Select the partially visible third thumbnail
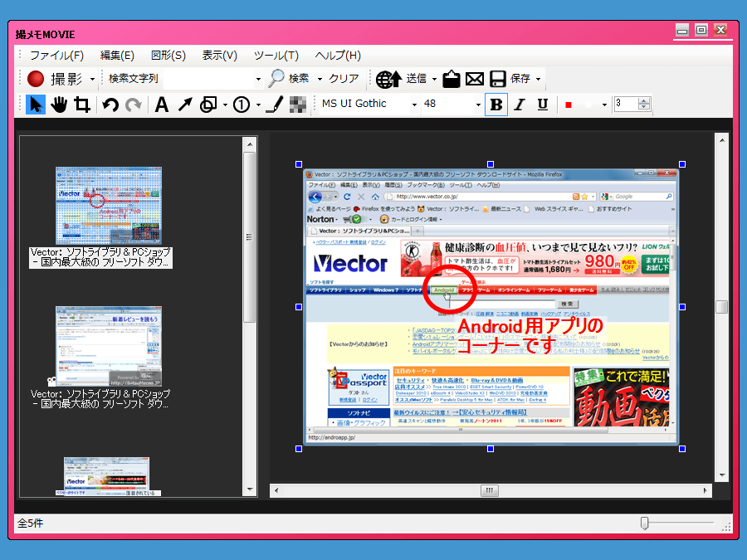 106,476
